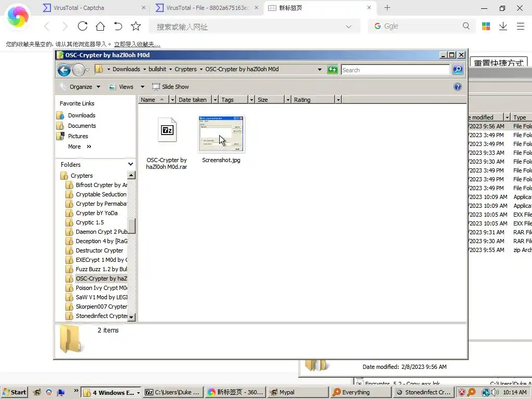Image resolution: width=532 pixels, height=399 pixels.
Task: Open the colorful apps grid icon
Action: 486,26
